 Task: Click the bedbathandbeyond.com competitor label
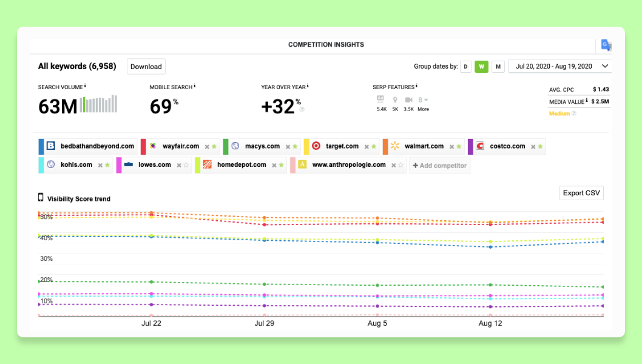point(98,146)
